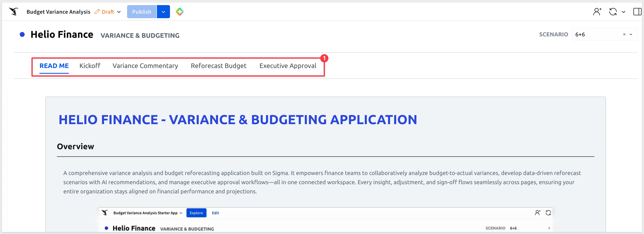Click the overview description paragraph
644x234 pixels.
322,182
